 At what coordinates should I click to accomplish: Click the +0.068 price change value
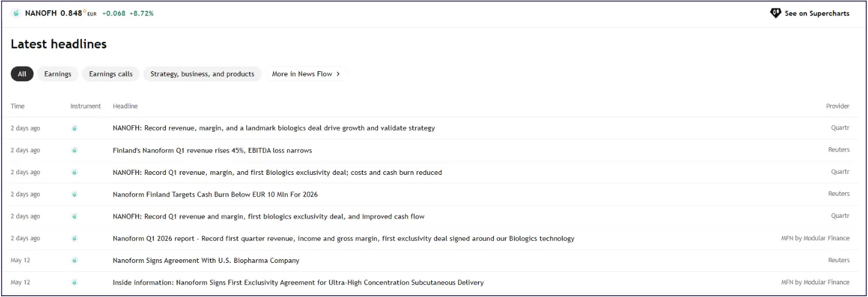(114, 13)
